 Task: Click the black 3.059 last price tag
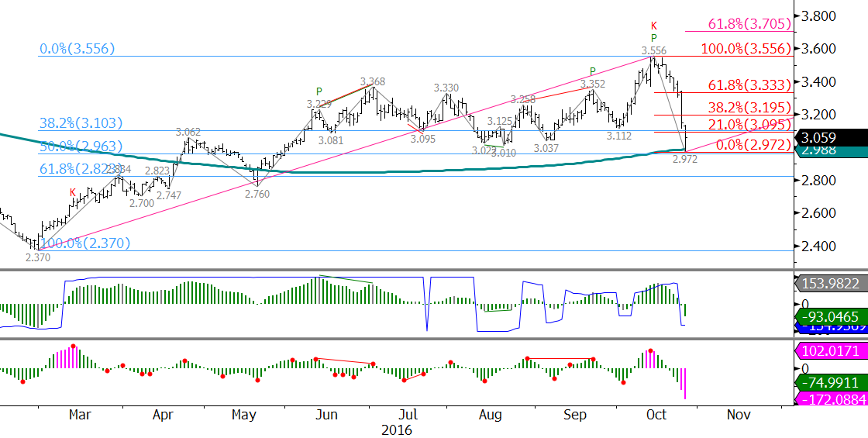tap(832, 137)
